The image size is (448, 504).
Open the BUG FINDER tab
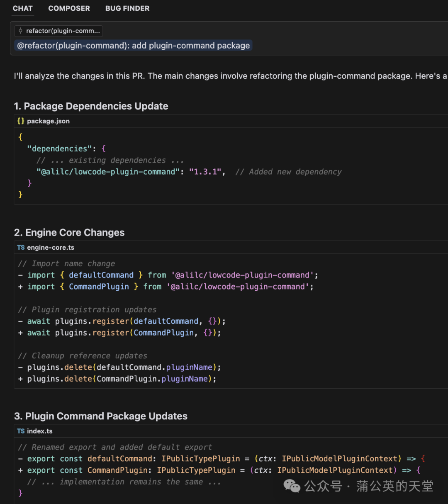[127, 8]
